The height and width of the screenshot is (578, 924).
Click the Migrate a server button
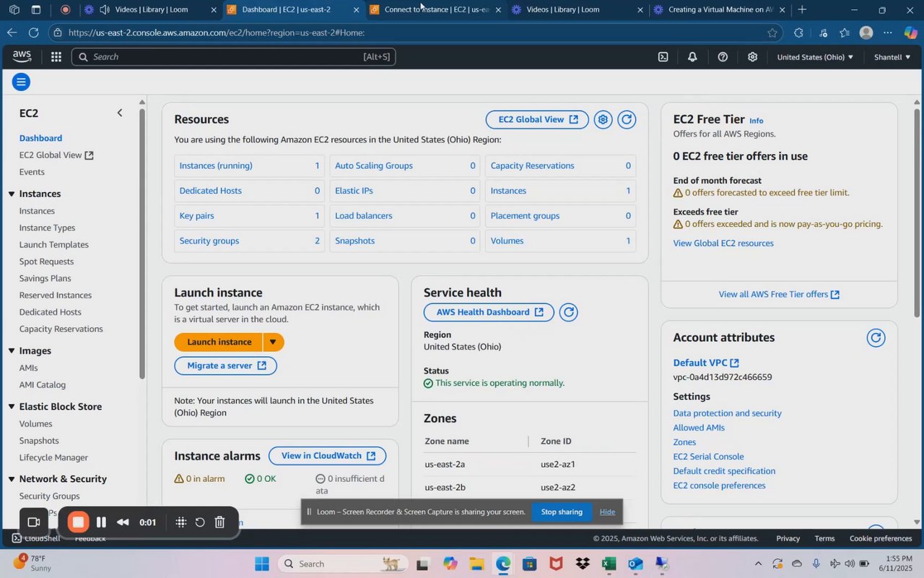pos(226,366)
